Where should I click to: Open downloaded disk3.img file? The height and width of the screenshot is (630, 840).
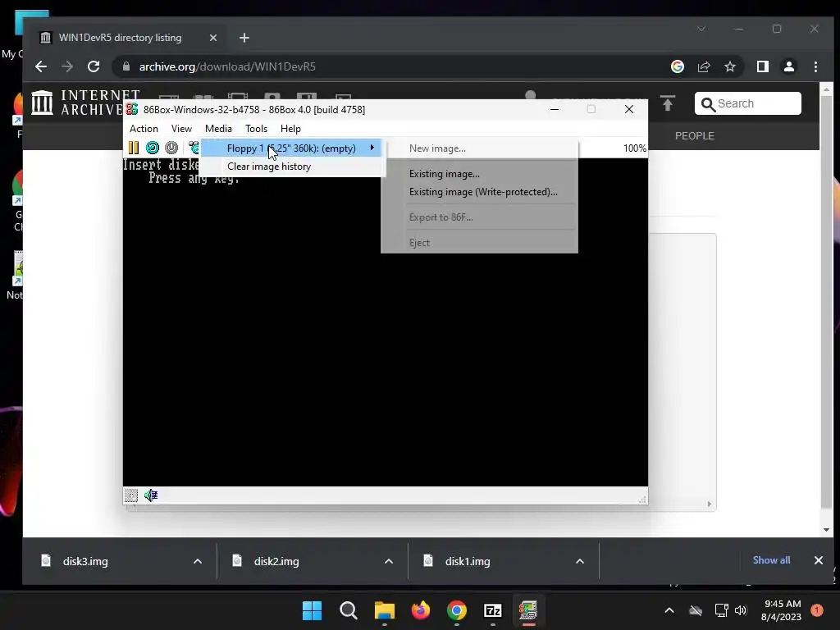click(x=85, y=561)
